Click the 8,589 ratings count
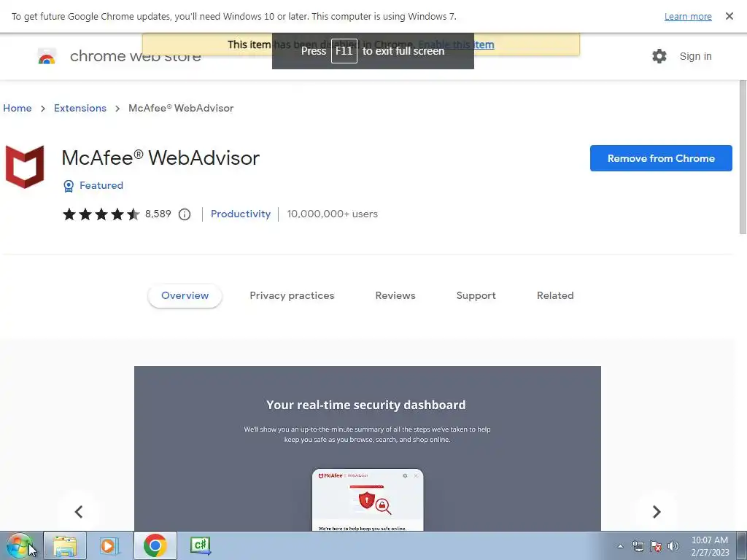 158,214
